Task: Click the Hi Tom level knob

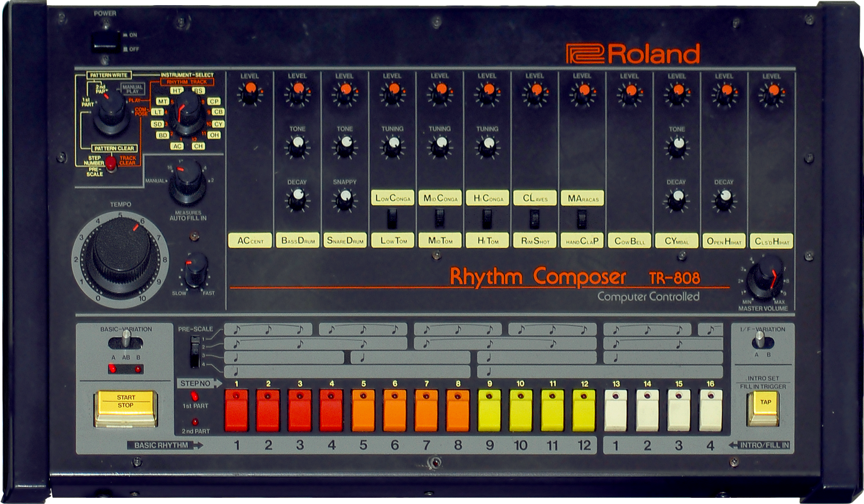Action: tap(487, 93)
